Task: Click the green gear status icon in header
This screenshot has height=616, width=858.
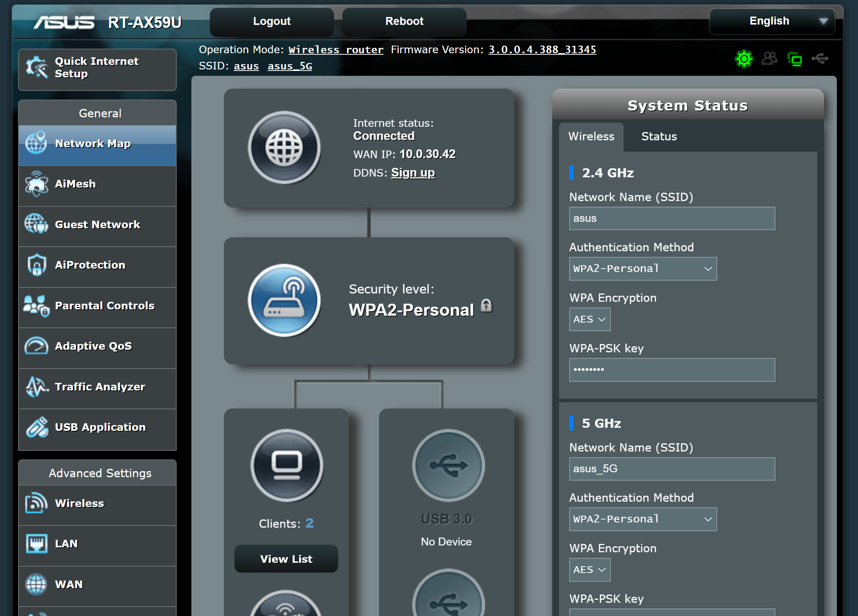Action: (744, 59)
